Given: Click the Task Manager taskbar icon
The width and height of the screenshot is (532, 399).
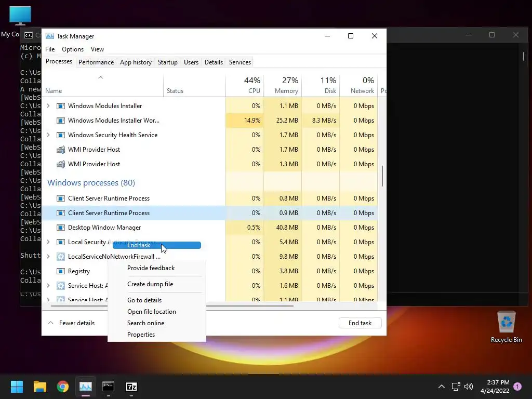Looking at the screenshot, I should (x=86, y=387).
